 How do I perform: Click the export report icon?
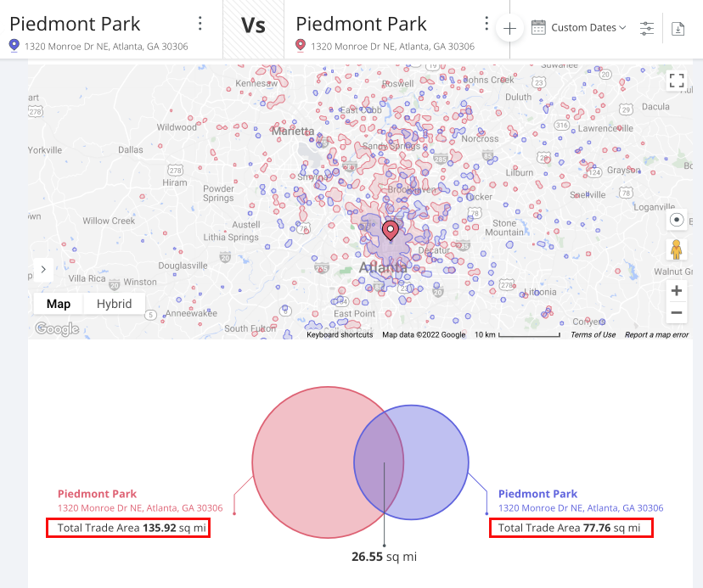point(678,28)
